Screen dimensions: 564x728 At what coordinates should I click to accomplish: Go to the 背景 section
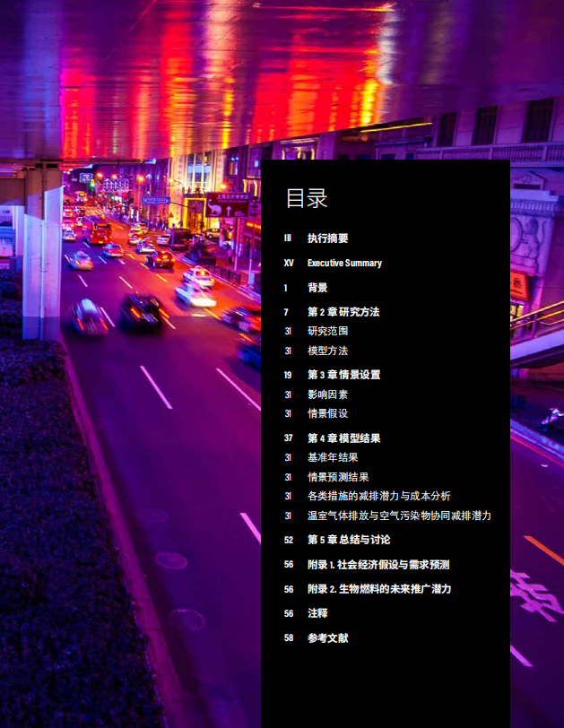tap(317, 288)
